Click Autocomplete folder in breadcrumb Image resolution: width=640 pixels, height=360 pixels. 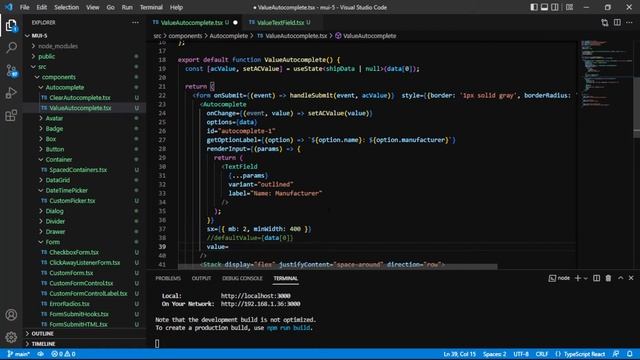229,36
